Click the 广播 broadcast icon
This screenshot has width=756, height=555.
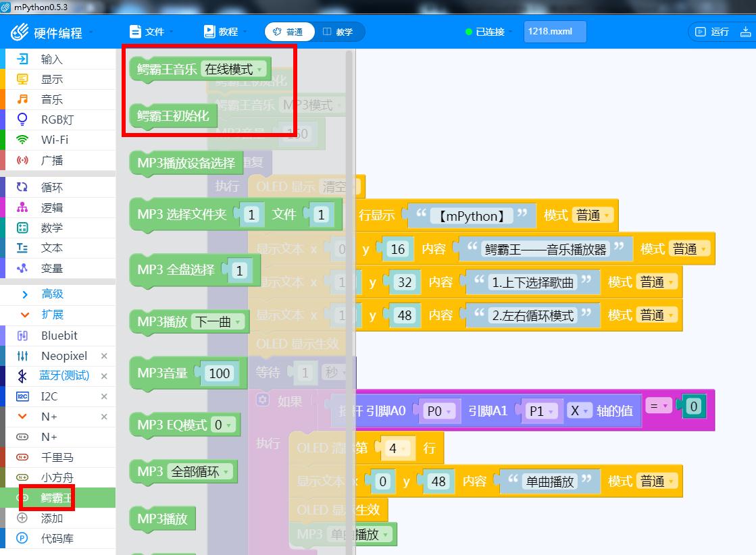pyautogui.click(x=22, y=160)
